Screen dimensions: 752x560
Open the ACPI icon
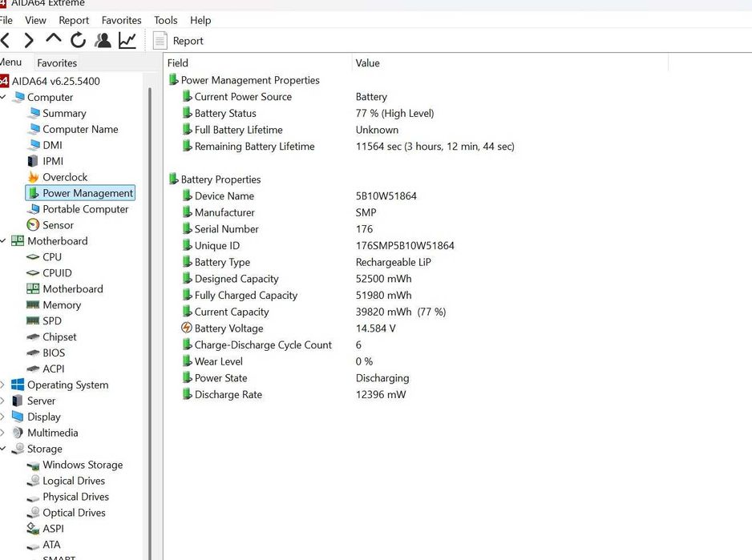click(33, 369)
